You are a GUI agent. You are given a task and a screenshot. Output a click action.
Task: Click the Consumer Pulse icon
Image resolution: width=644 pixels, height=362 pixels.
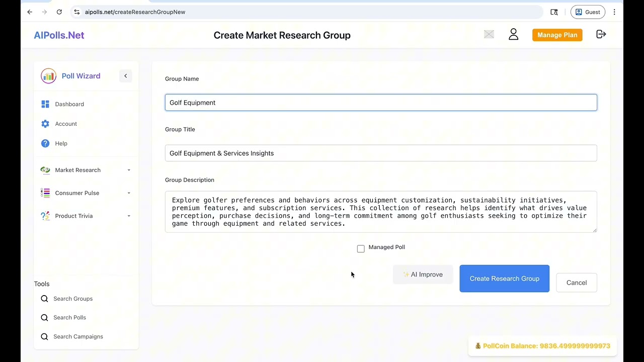[x=45, y=193]
